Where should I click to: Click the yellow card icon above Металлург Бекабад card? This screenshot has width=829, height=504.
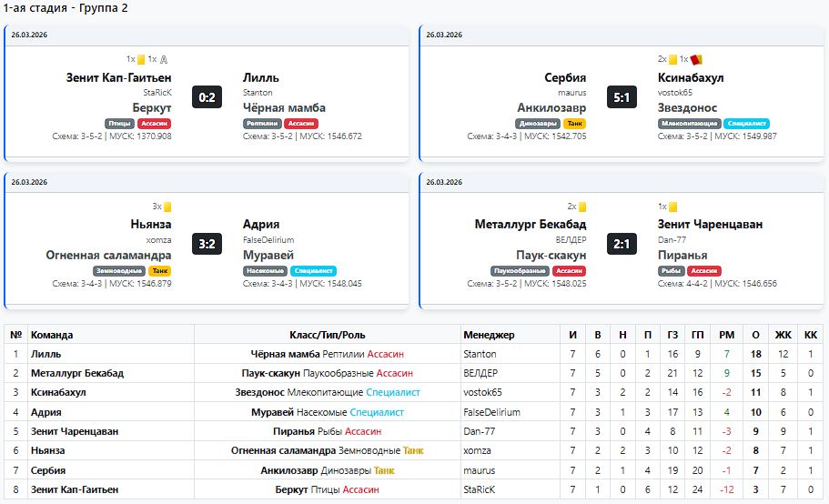tap(582, 207)
